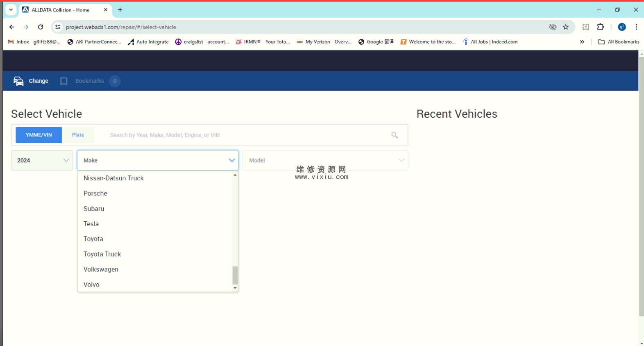Viewport: 644px width, 346px height.
Task: Go back using the browser back arrow
Action: pyautogui.click(x=12, y=27)
